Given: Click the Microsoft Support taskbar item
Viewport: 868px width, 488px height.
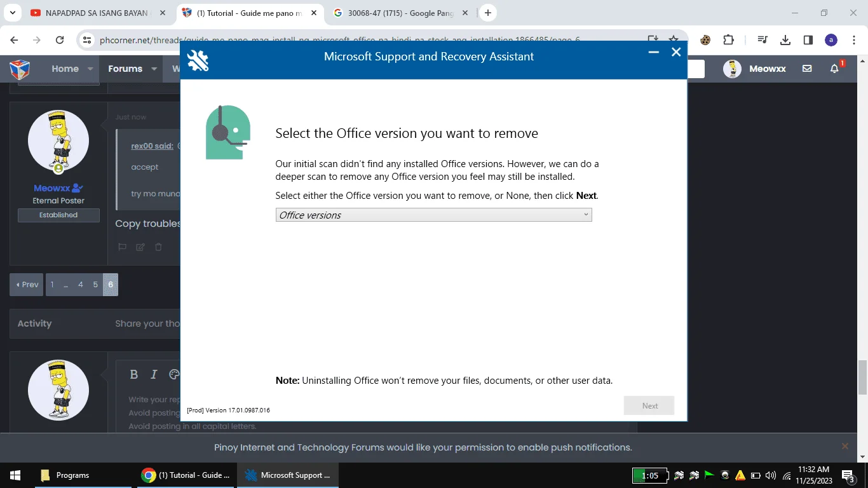Looking at the screenshot, I should point(288,475).
